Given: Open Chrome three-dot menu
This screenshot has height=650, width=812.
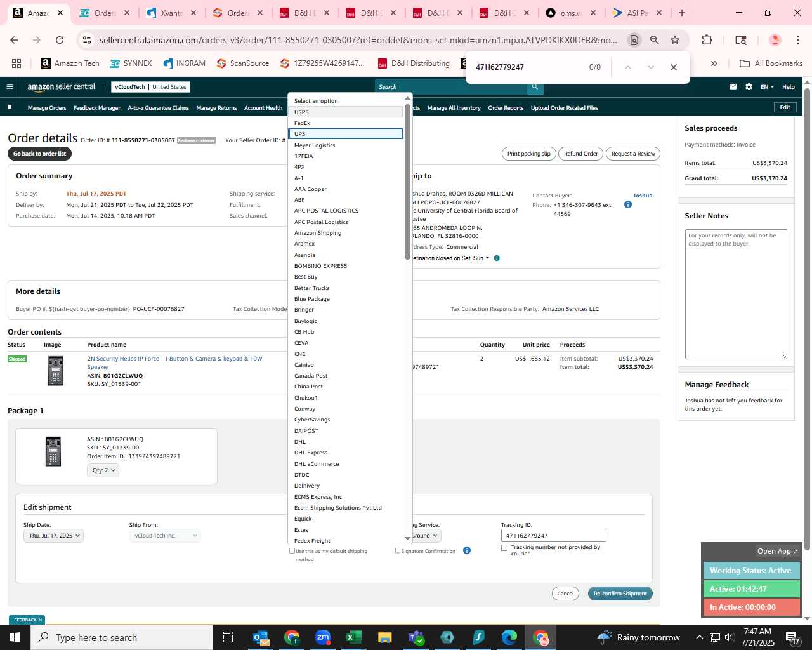Looking at the screenshot, I should pos(797,40).
